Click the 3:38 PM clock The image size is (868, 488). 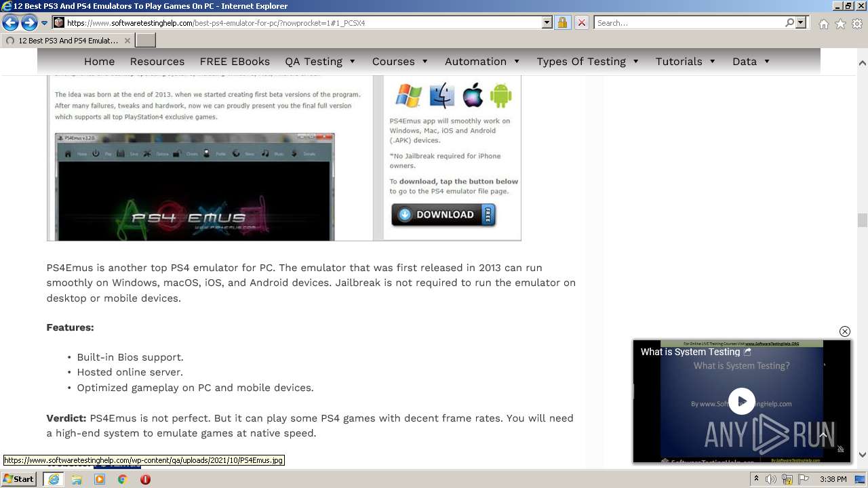click(x=833, y=479)
